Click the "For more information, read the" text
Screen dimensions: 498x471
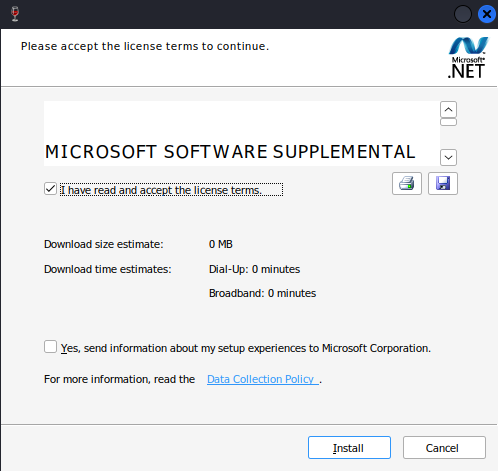tap(119, 379)
